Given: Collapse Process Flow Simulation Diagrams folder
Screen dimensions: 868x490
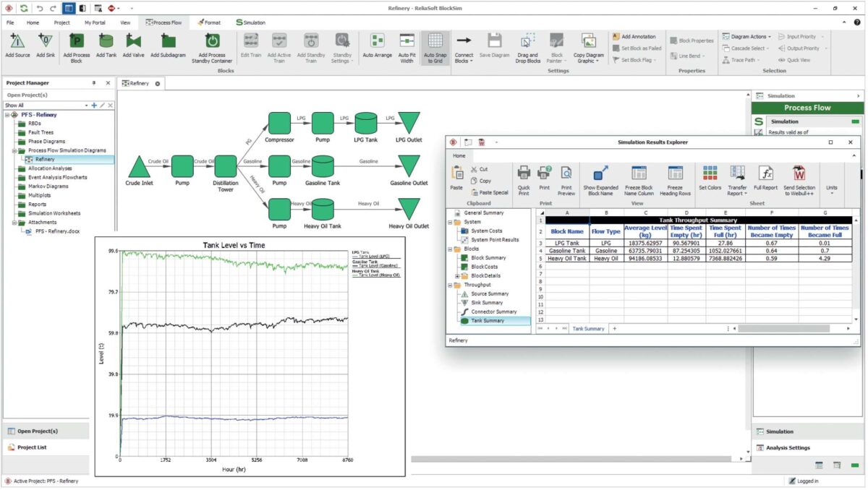Looking at the screenshot, I should 14,150.
